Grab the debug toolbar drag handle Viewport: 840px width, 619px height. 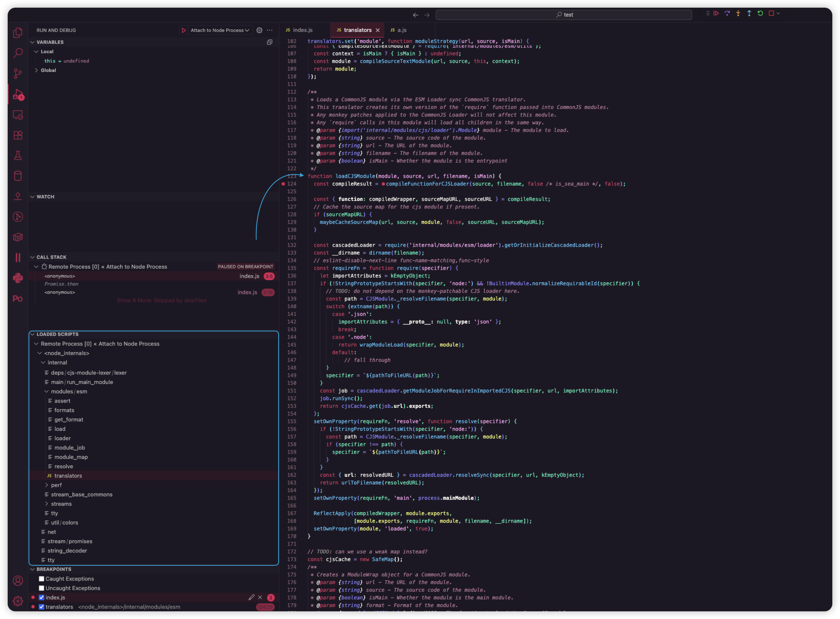point(708,14)
